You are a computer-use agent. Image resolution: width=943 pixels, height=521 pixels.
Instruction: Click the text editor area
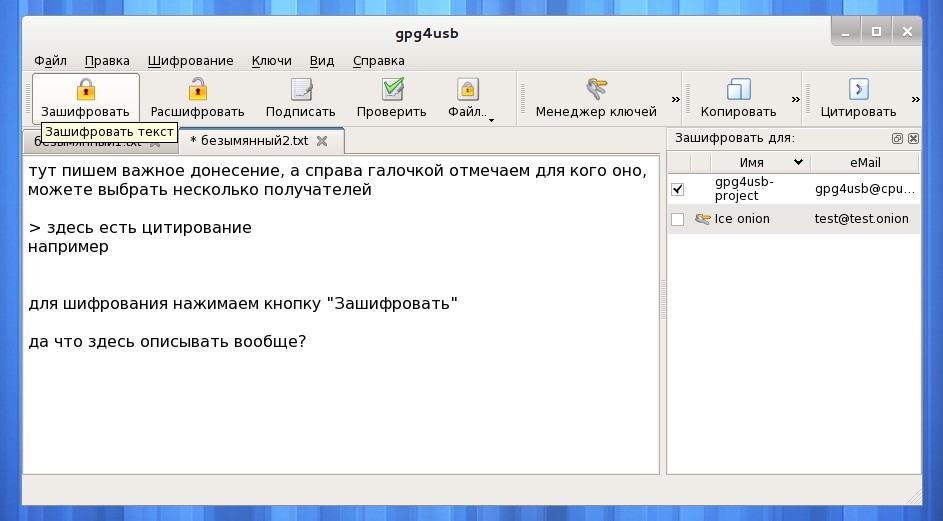tap(341, 315)
